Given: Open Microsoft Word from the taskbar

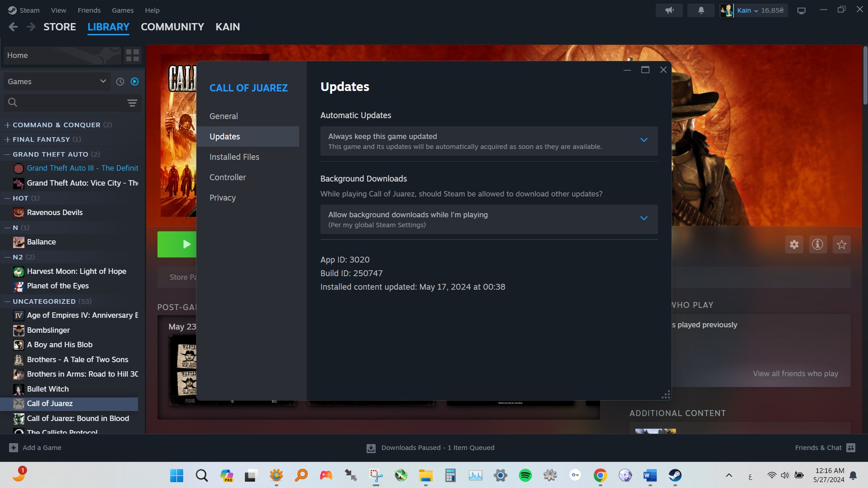Looking at the screenshot, I should [650, 475].
